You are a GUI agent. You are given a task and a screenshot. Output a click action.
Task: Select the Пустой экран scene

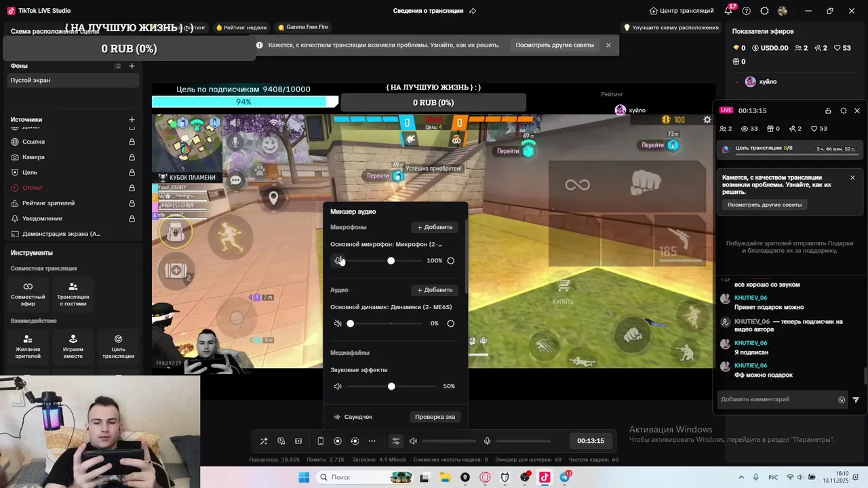pos(73,80)
